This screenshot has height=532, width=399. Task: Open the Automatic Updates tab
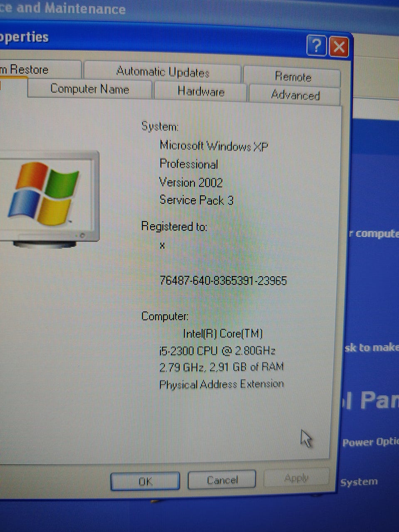coord(163,71)
